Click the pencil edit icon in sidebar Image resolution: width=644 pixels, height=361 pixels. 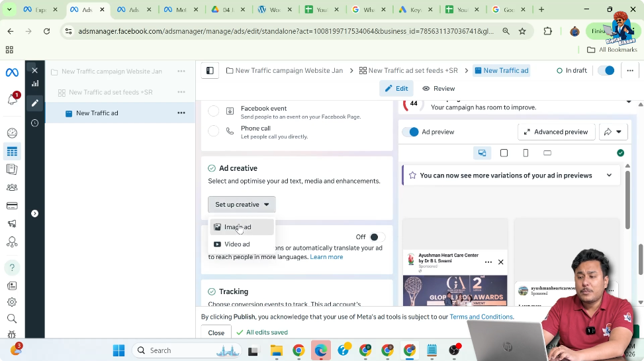pos(34,103)
